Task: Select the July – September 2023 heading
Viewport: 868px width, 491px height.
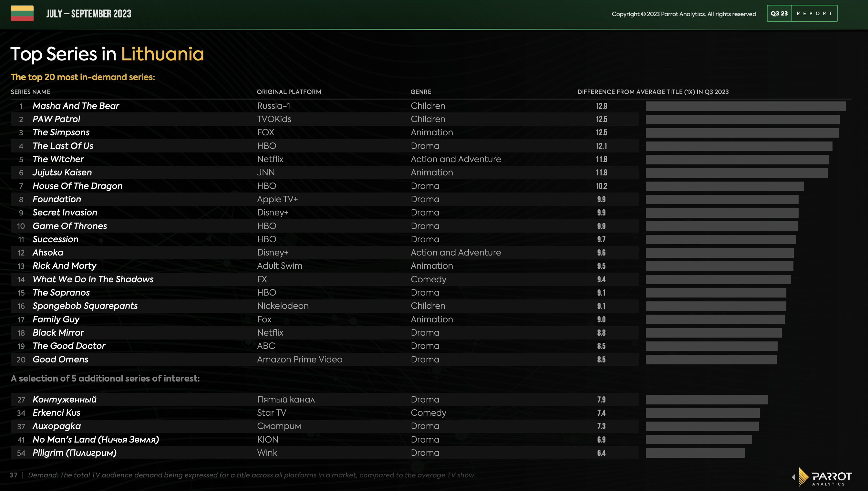Action: 89,14
